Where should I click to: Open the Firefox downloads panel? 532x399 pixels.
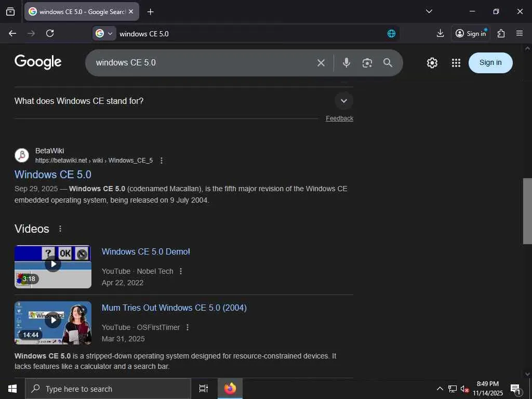point(440,33)
